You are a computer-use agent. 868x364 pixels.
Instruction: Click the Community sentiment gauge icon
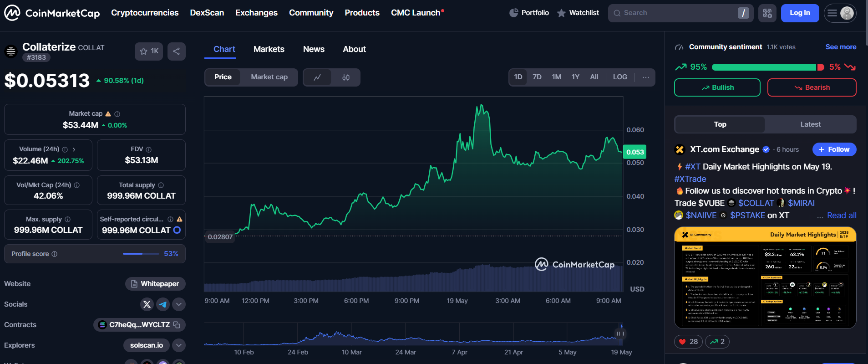click(679, 47)
